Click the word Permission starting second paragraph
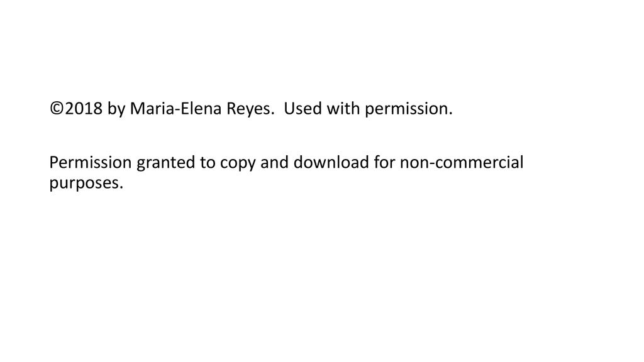Image resolution: width=644 pixels, height=362 pixels. 91,163
